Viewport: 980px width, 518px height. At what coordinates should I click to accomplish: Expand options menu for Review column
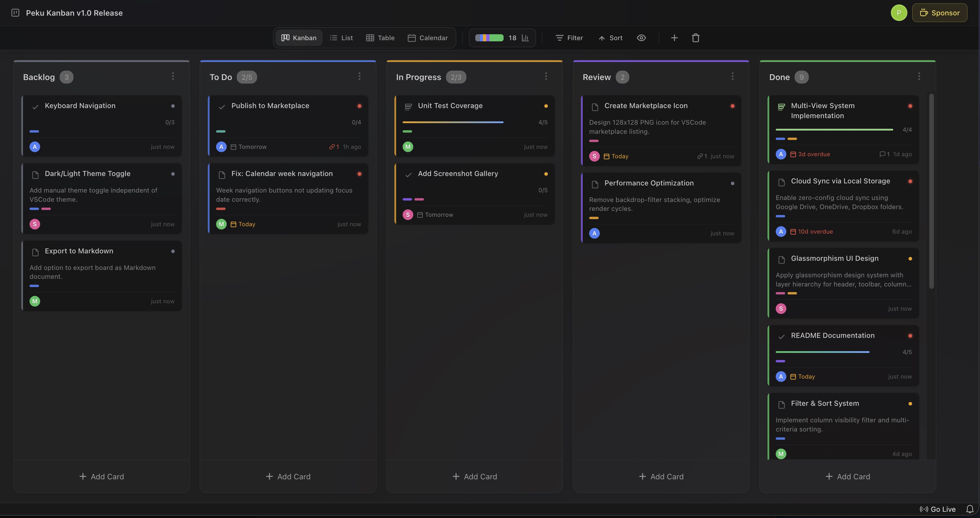coord(733,76)
